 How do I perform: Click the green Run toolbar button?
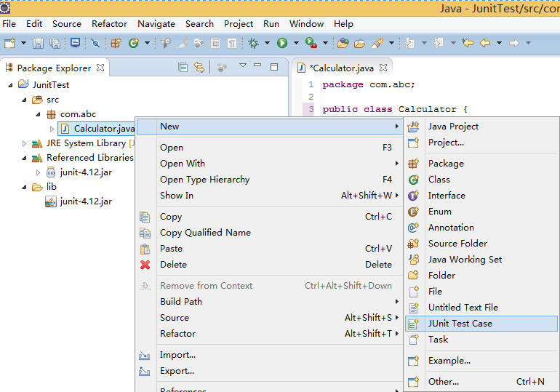click(x=282, y=43)
